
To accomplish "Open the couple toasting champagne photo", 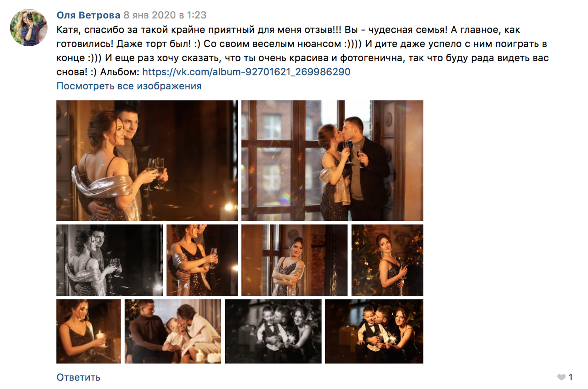I will (x=147, y=160).
